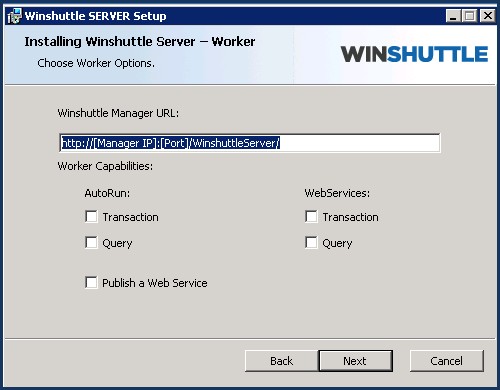The height and width of the screenshot is (390, 500).
Task: Click the 'Winshuttle Manager URL:' label
Action: point(118,113)
